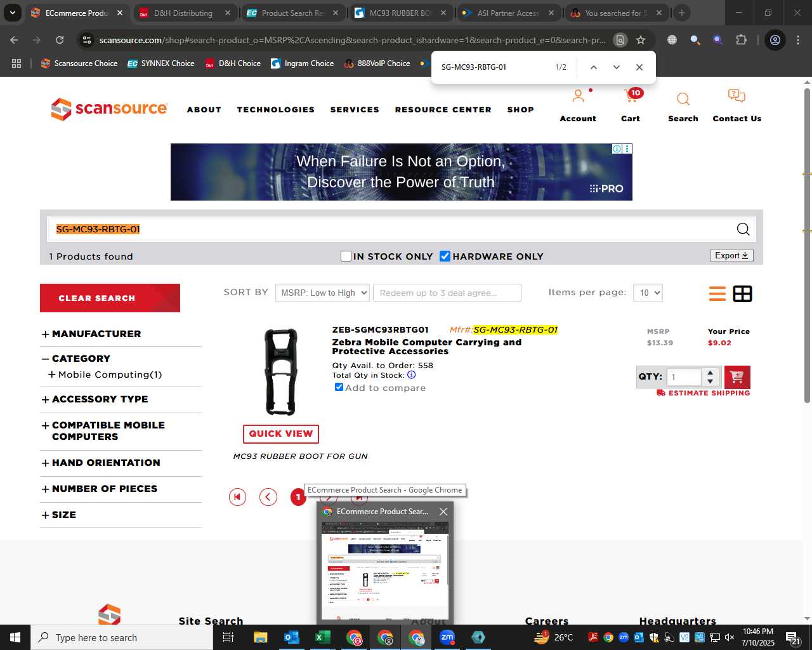The image size is (812, 650).
Task: Open Zoom from the taskbar
Action: coord(447,637)
